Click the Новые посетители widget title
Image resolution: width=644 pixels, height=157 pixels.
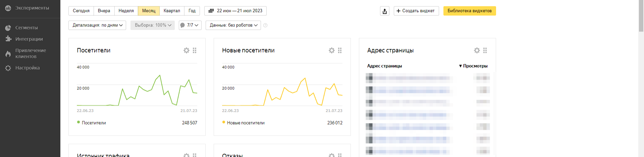point(248,51)
